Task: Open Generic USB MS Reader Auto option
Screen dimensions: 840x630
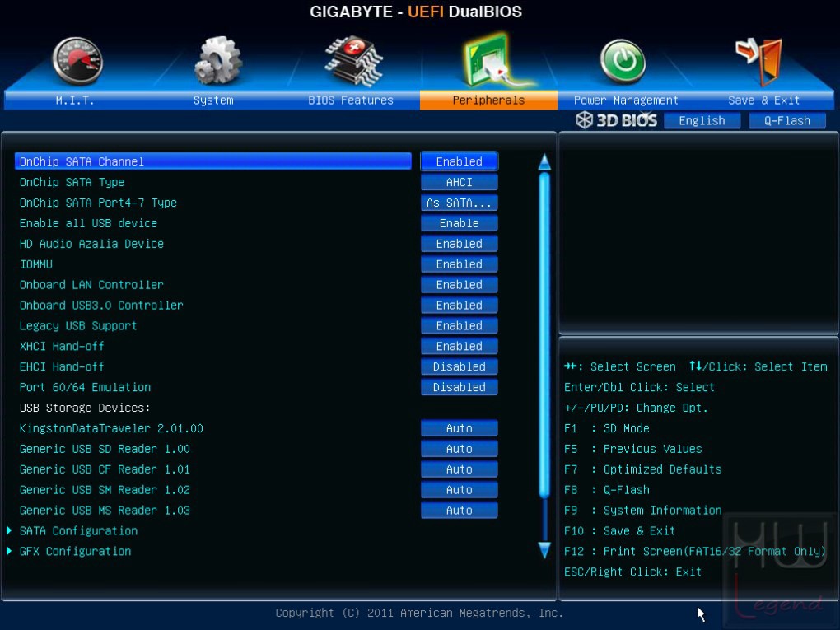Action: [459, 510]
